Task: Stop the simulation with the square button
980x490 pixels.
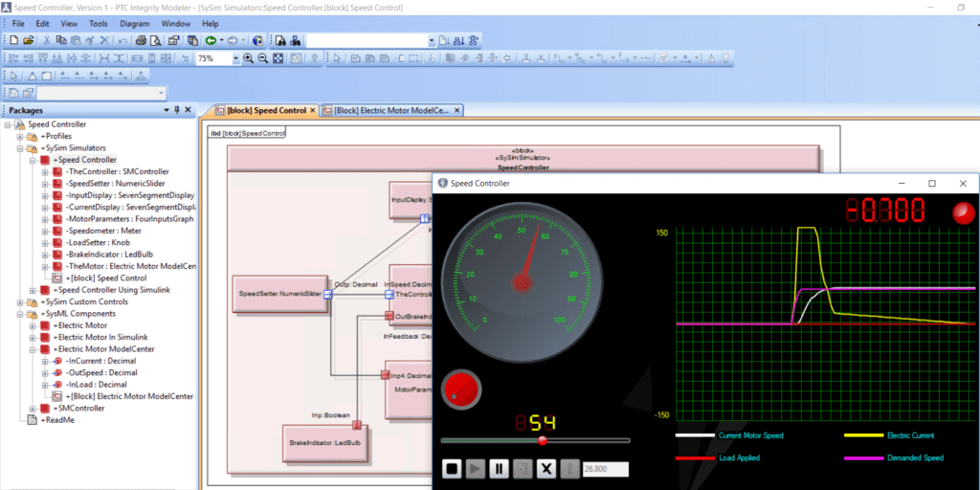Action: [x=452, y=469]
